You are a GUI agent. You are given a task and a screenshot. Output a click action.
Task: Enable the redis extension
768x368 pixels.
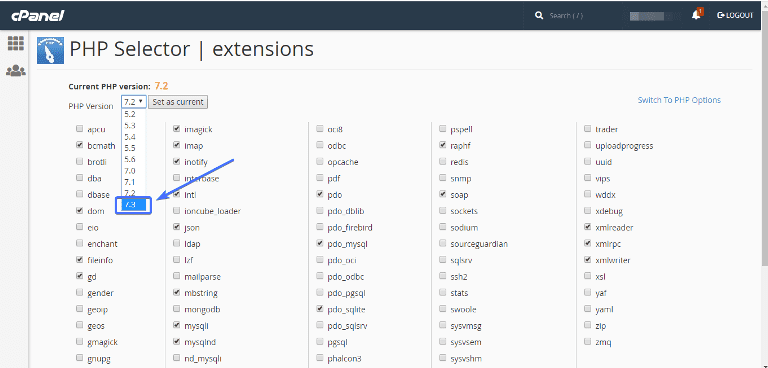tap(443, 161)
